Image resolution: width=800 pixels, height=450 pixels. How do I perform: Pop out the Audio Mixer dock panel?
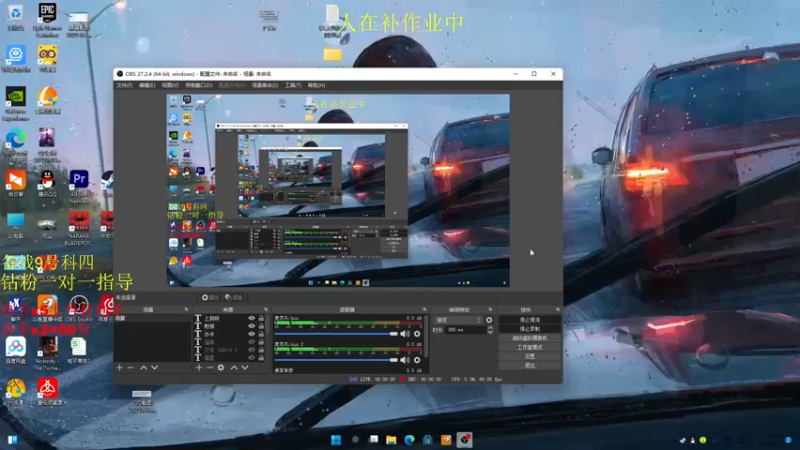(x=424, y=310)
